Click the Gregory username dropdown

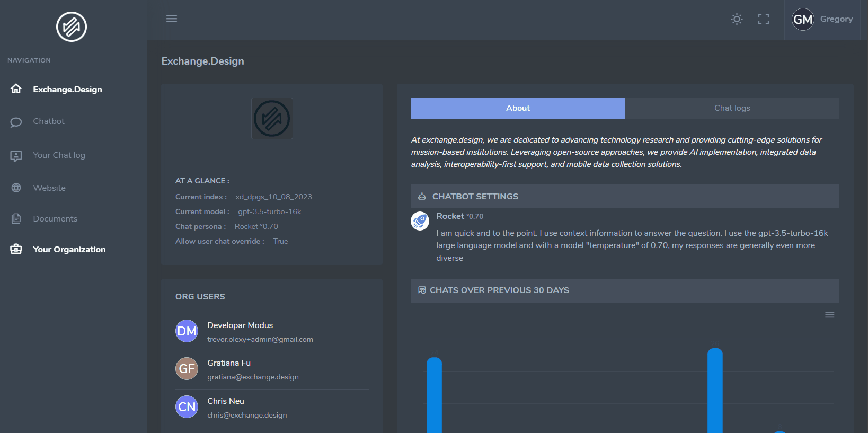(836, 19)
